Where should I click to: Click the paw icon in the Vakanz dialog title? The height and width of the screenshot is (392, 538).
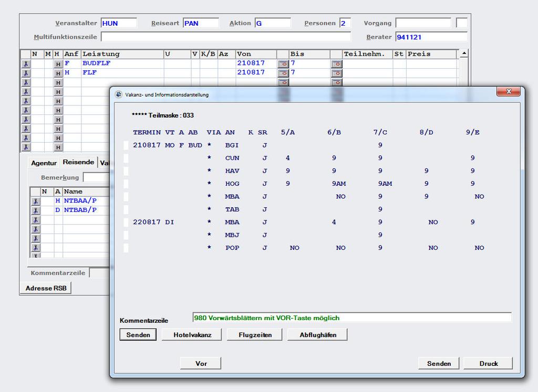[x=119, y=94]
